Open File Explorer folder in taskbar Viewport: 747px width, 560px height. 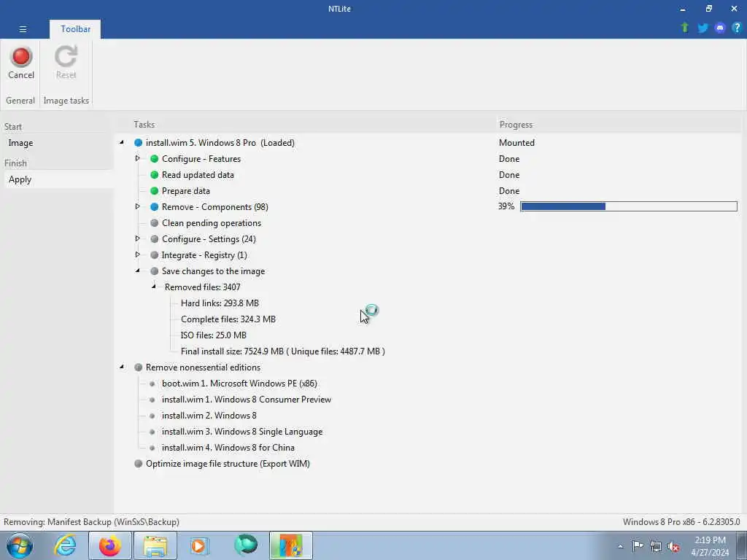tap(155, 545)
